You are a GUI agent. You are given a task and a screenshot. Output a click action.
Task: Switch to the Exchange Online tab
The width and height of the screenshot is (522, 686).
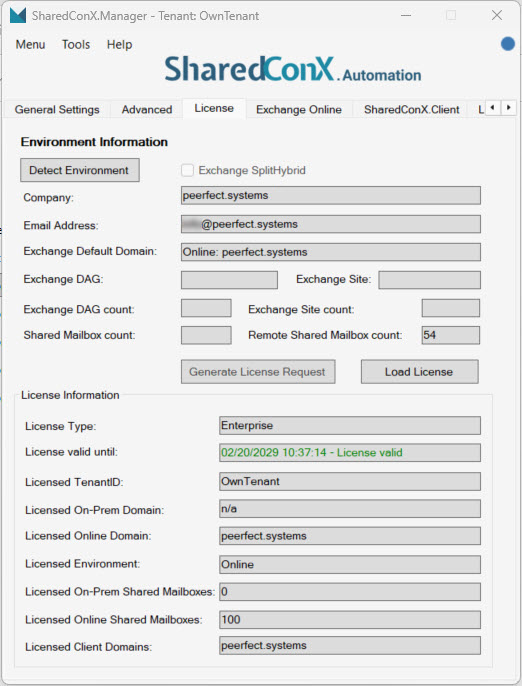tap(299, 109)
